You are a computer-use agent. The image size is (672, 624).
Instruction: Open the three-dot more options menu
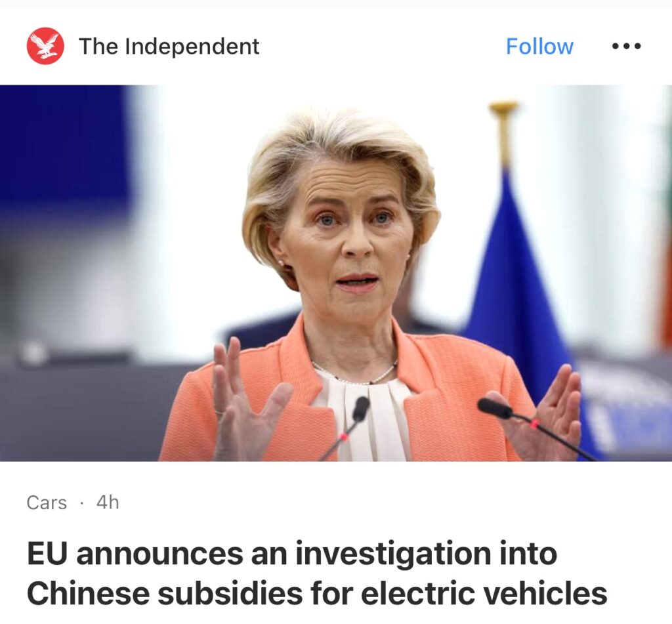point(626,46)
